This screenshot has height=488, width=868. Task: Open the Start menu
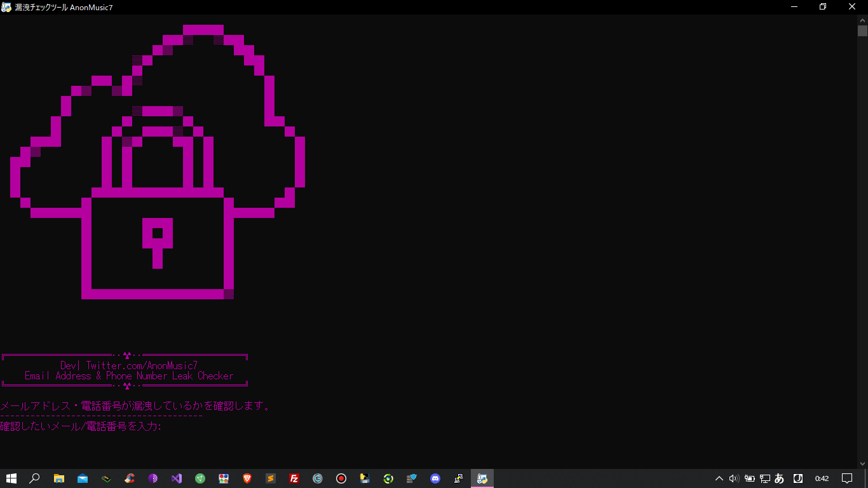pyautogui.click(x=11, y=478)
